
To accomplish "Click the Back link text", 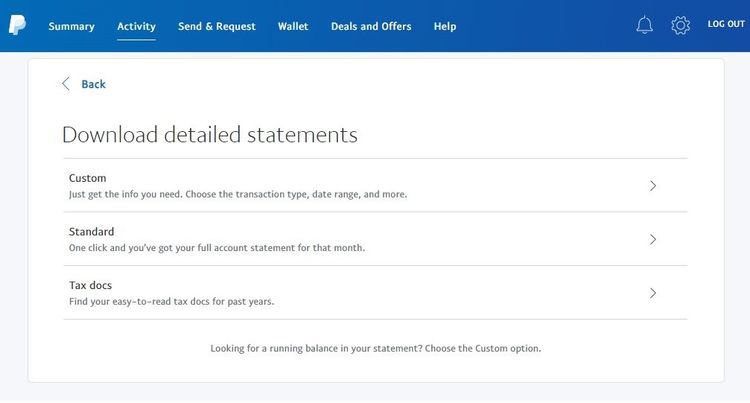I will [93, 84].
